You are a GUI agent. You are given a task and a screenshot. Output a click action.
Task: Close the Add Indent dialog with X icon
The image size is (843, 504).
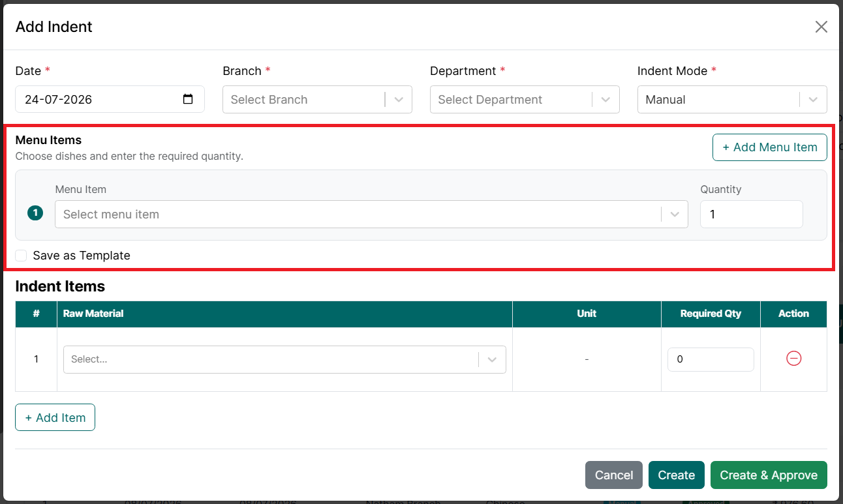click(x=821, y=27)
